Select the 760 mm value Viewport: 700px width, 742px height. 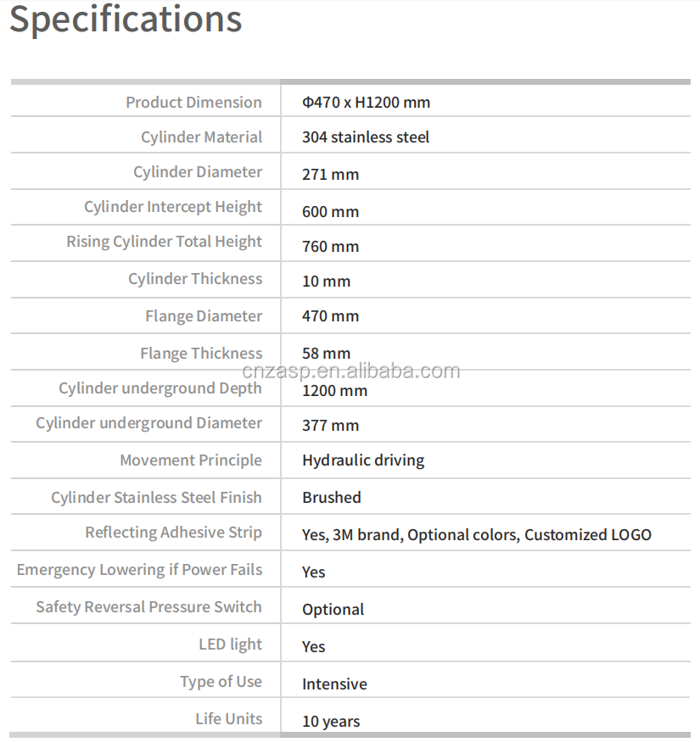330,247
